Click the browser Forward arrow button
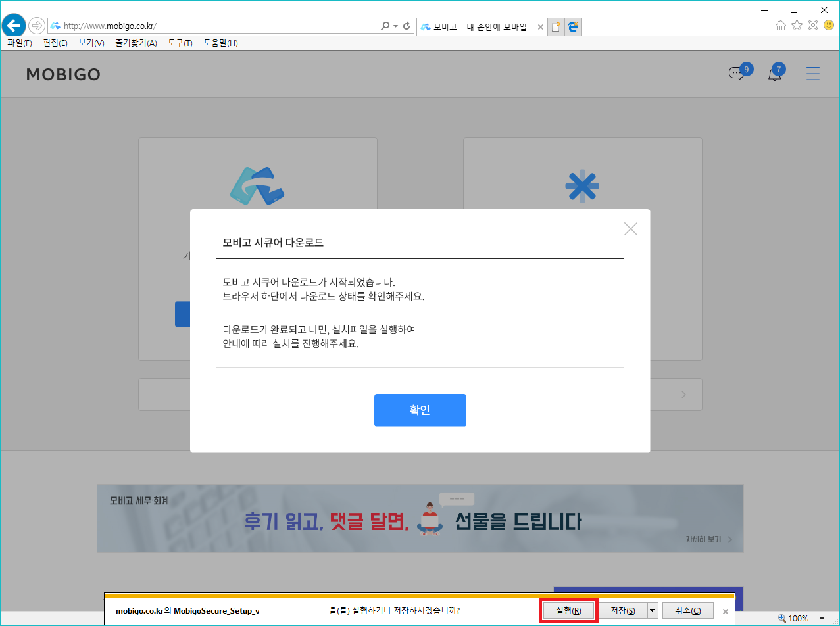Image resolution: width=840 pixels, height=626 pixels. pyautogui.click(x=36, y=26)
